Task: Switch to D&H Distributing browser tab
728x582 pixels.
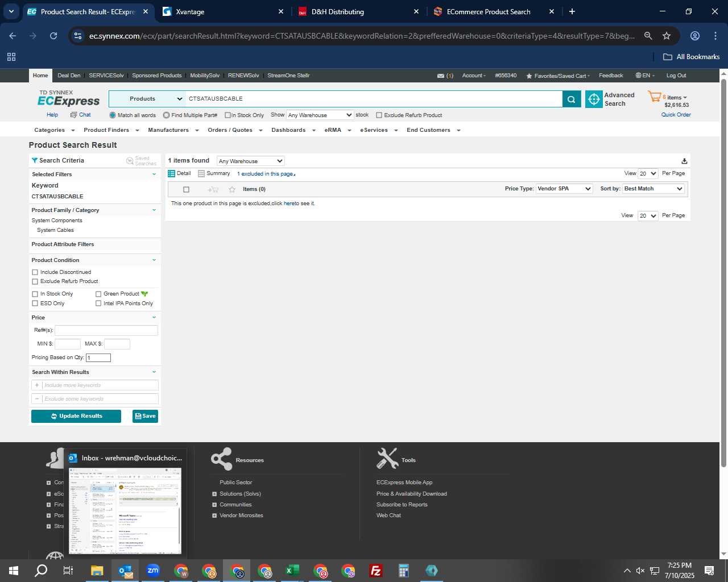Action: coord(359,11)
